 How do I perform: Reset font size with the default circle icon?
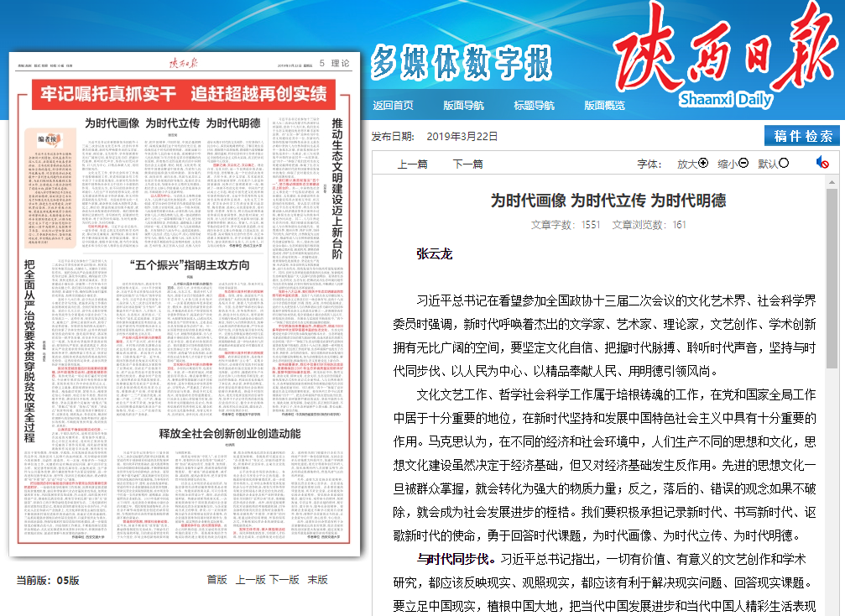coord(784,164)
